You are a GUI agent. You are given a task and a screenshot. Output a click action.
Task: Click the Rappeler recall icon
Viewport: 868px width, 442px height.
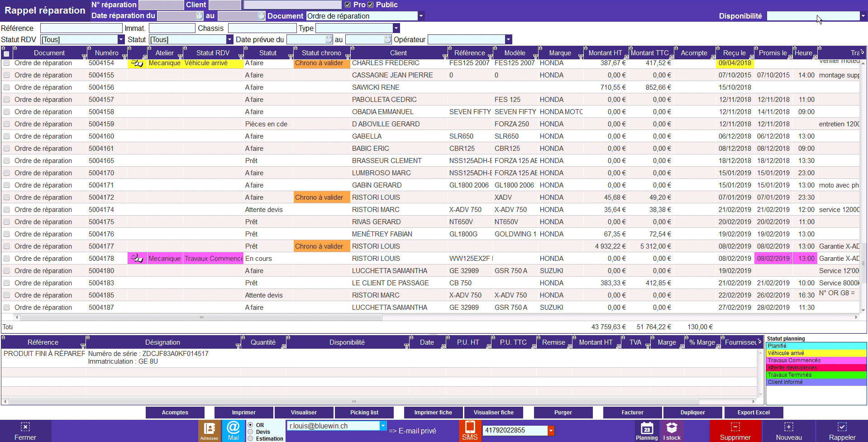tap(842, 430)
